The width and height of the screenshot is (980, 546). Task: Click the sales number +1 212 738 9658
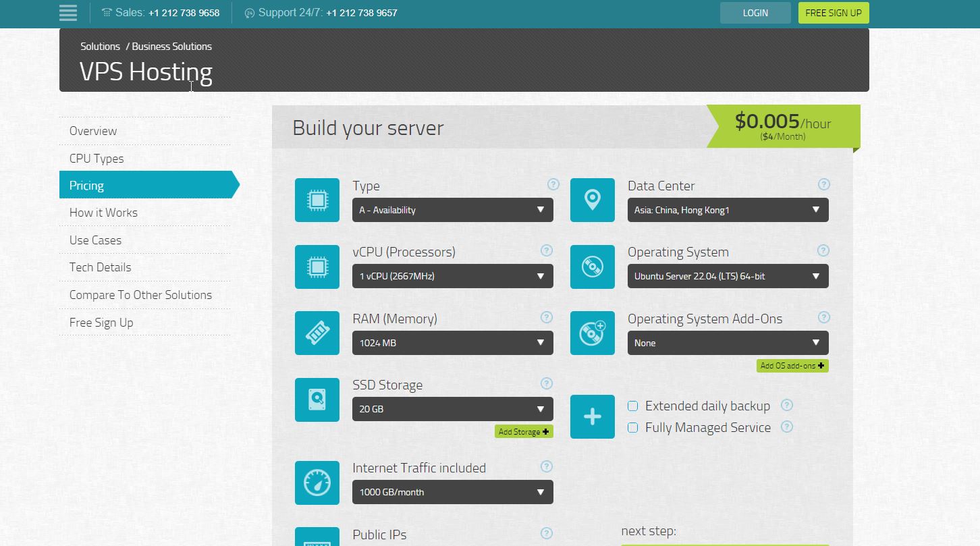184,13
